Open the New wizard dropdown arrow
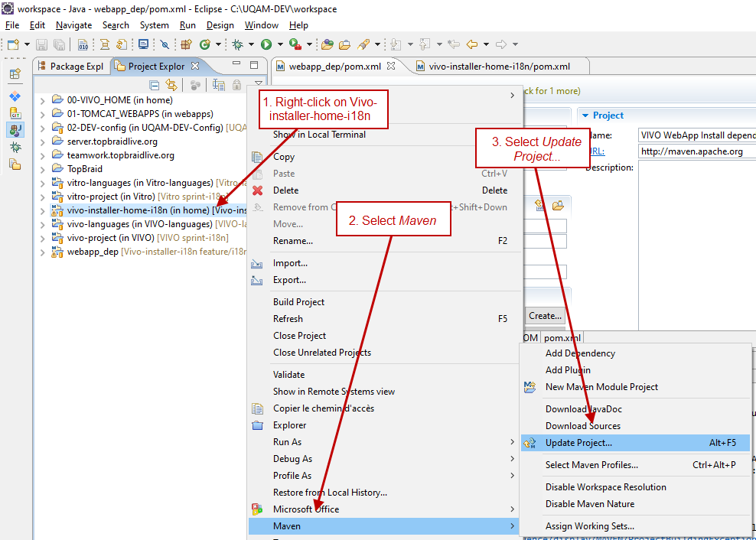Image resolution: width=756 pixels, height=540 pixels. 27,44
